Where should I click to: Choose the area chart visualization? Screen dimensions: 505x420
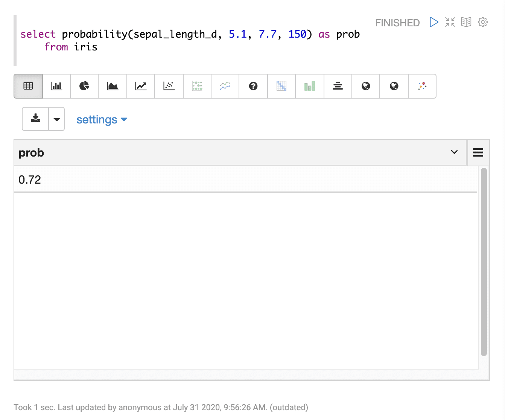point(113,86)
